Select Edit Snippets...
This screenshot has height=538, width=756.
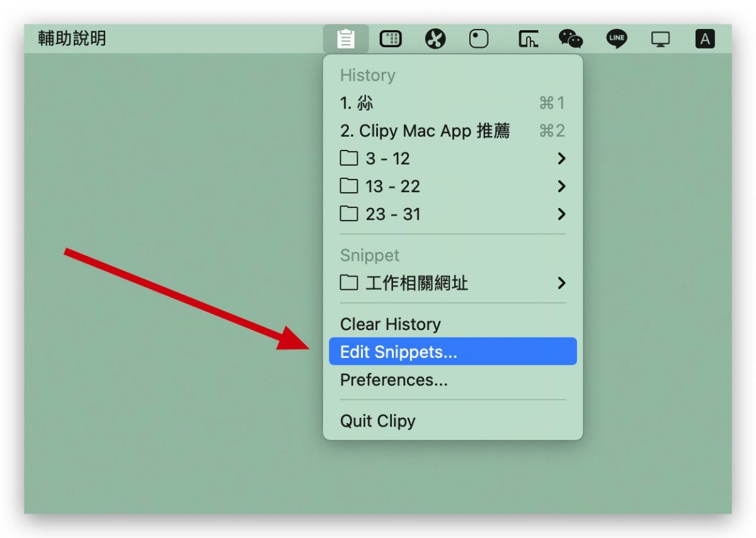coord(452,352)
